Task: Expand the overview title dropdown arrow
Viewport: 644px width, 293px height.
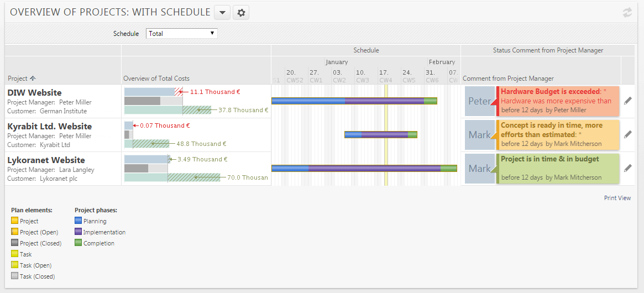Action: pos(222,12)
